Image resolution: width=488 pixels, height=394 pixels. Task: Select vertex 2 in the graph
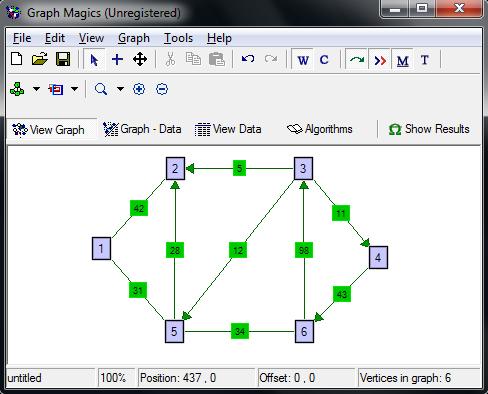(x=175, y=168)
